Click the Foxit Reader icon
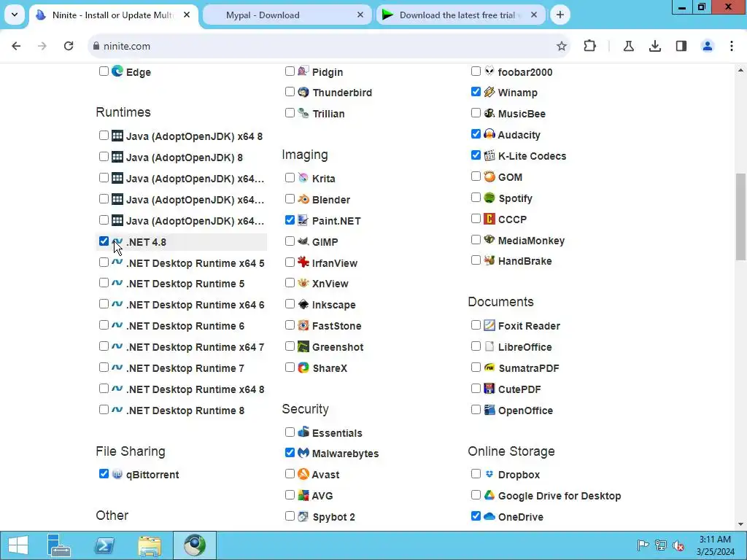This screenshot has height=560, width=747. 489,325
